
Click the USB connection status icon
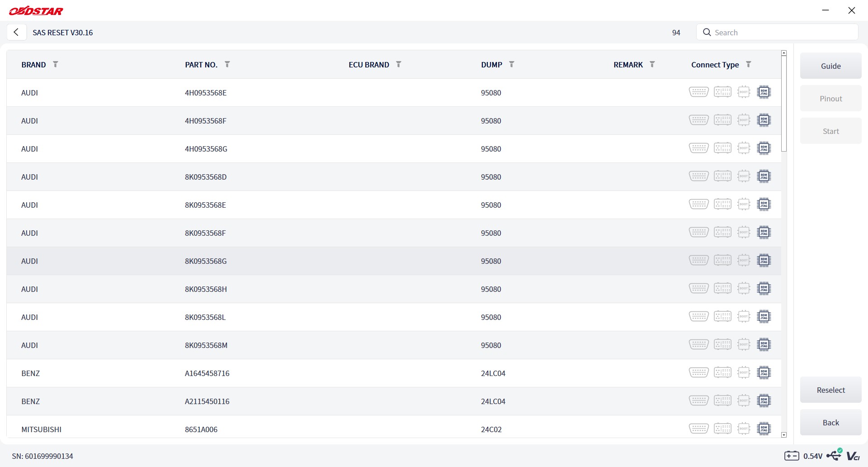click(835, 455)
